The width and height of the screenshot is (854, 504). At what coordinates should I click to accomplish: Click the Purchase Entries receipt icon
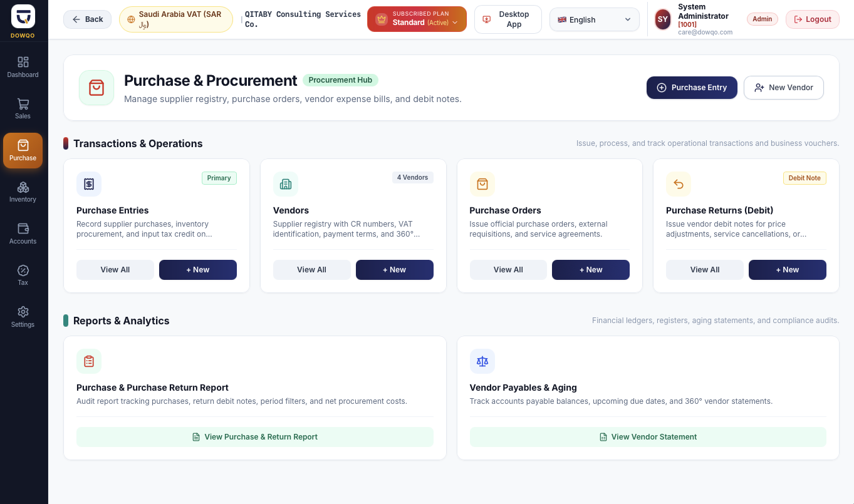(89, 184)
